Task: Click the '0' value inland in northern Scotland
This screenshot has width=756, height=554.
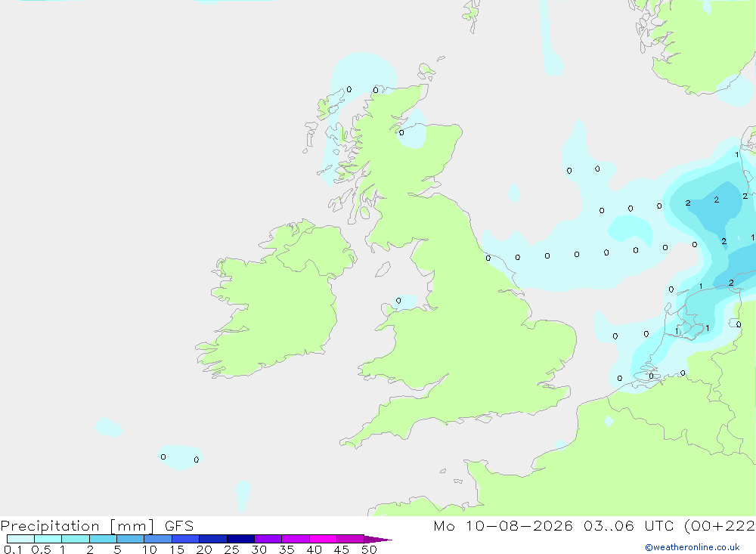Action: 401,132
